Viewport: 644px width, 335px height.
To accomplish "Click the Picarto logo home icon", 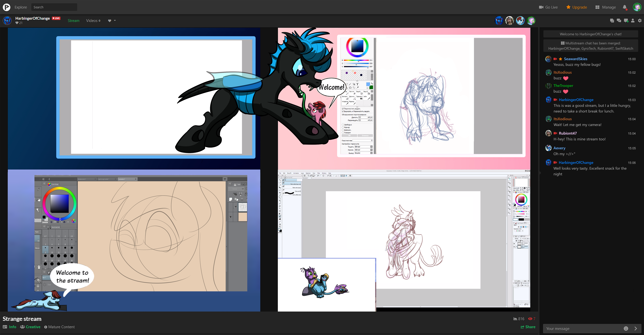I will pos(6,7).
